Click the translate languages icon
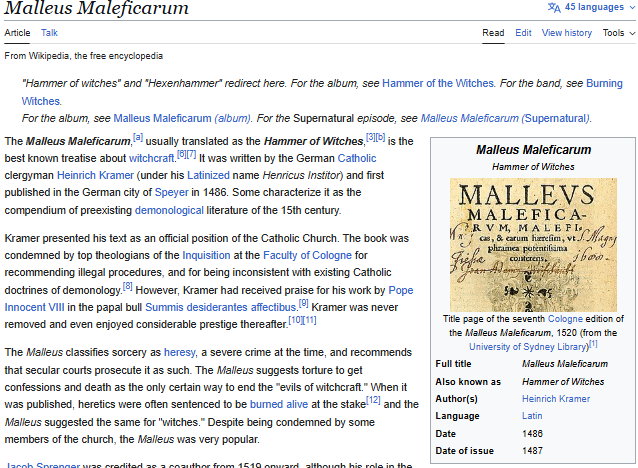This screenshot has height=468, width=638. 554,7
